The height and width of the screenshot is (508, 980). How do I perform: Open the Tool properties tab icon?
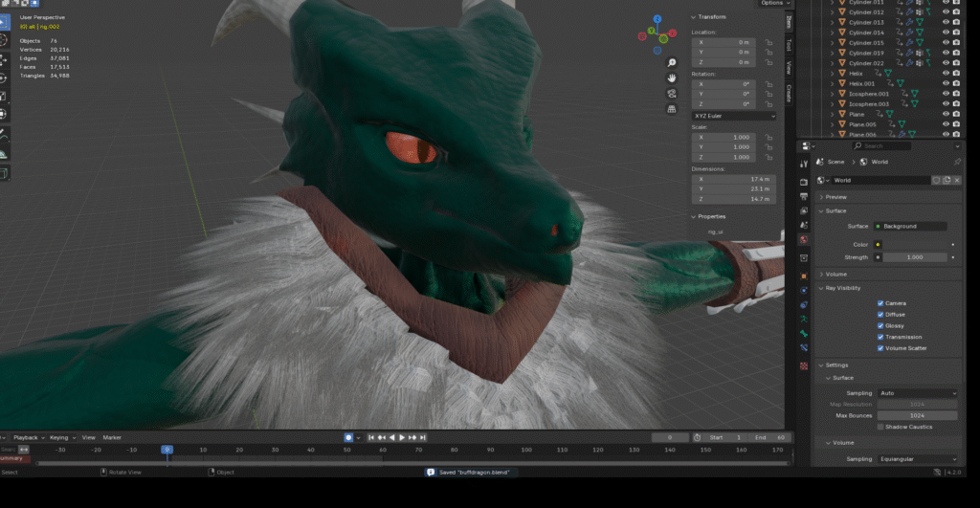[804, 166]
